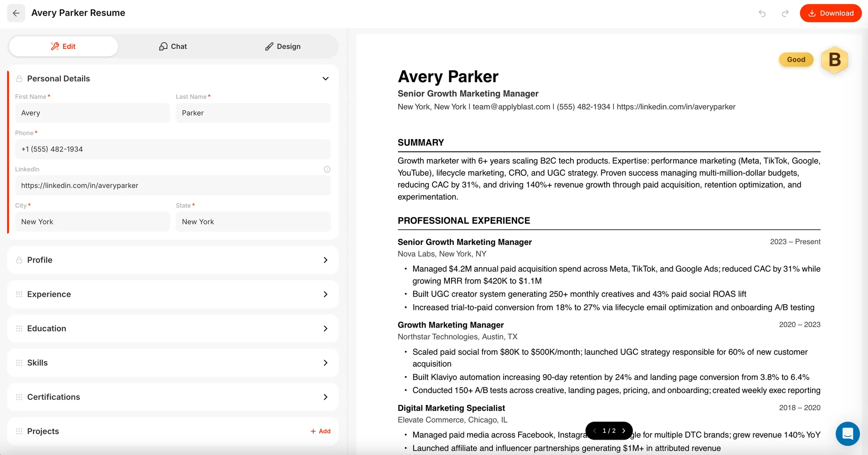Switch to the Chat tab

[x=173, y=47]
